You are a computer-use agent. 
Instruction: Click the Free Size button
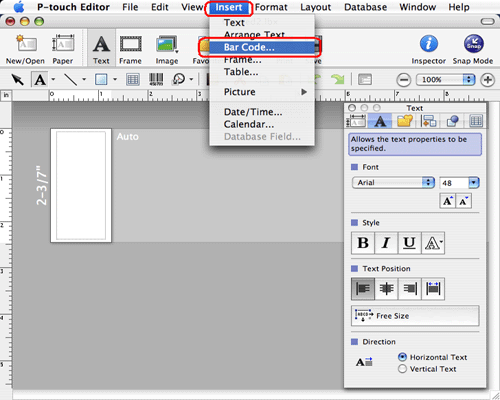(415, 316)
